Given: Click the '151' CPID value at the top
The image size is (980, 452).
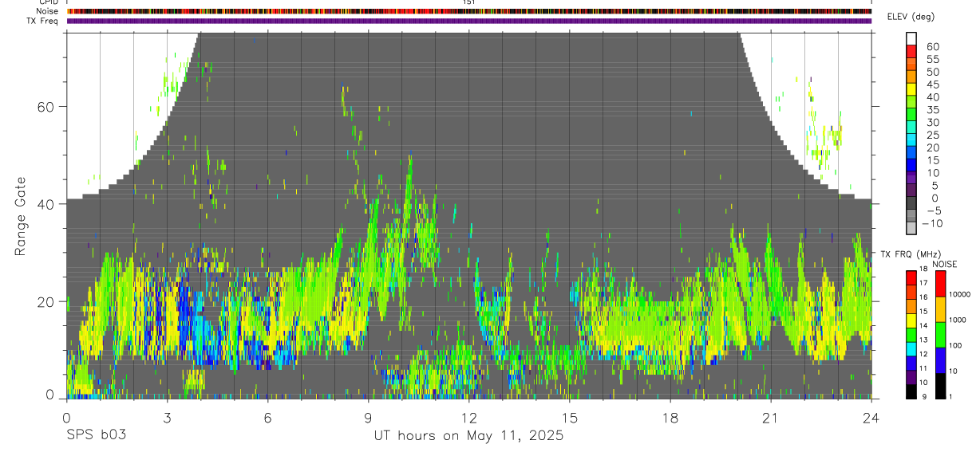Looking at the screenshot, I should [469, 2].
